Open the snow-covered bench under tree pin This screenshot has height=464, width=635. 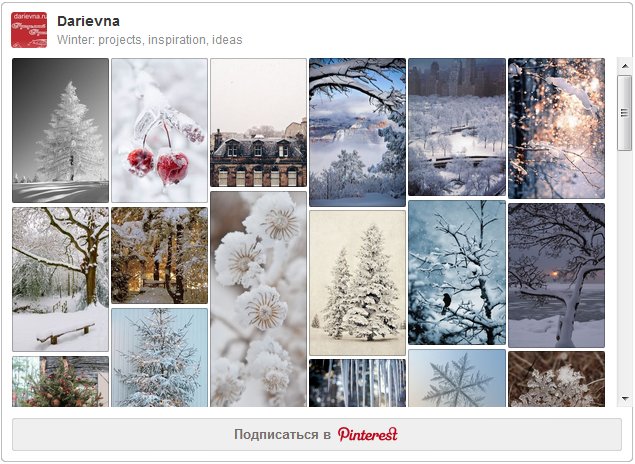coord(60,279)
